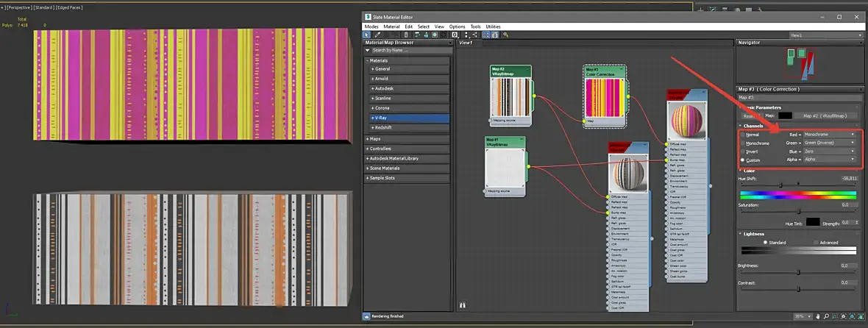Open the Utilities menu
This screenshot has height=328, width=868.
pyautogui.click(x=493, y=26)
